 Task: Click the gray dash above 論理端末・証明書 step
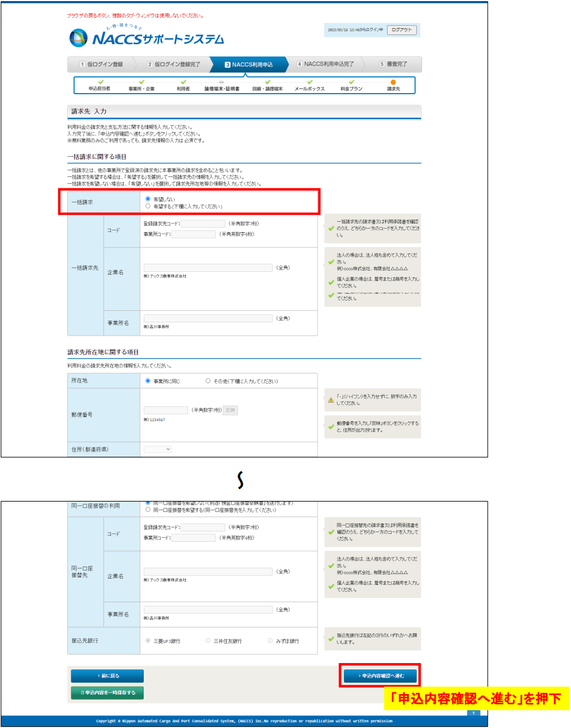[221, 82]
